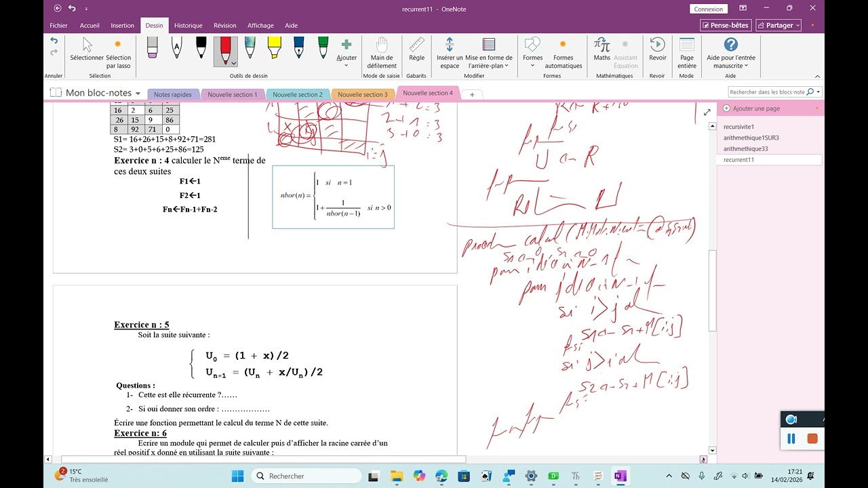Screen dimensions: 868x488
Task: Activate the Sélectionner pointer tool
Action: point(87,49)
